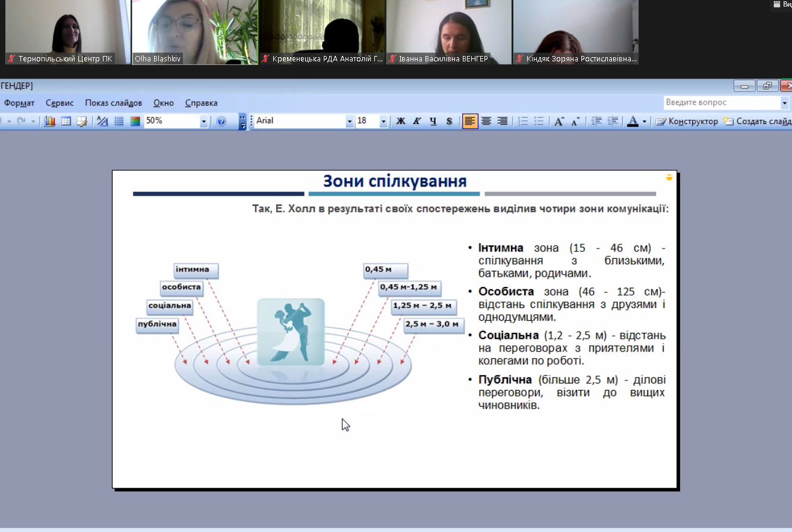Click the yellow marker icon at slide corner
Screen dimensions: 792x532
click(669, 177)
